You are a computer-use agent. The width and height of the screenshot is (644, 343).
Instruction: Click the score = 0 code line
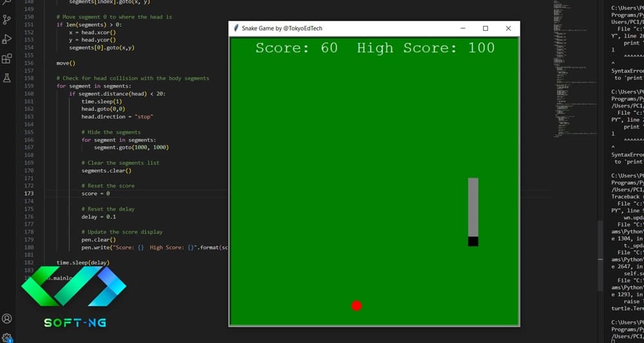95,193
